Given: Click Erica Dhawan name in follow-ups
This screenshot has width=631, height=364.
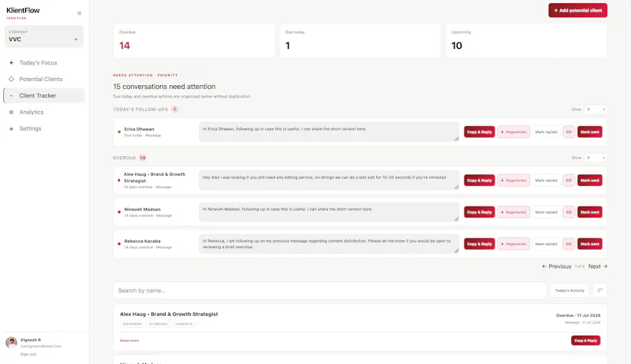Looking at the screenshot, I should 139,129.
